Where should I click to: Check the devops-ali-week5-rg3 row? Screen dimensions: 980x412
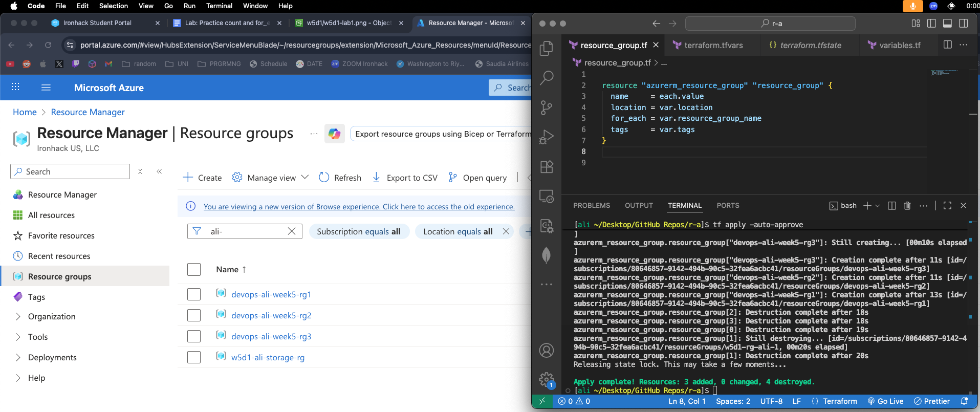coord(194,336)
